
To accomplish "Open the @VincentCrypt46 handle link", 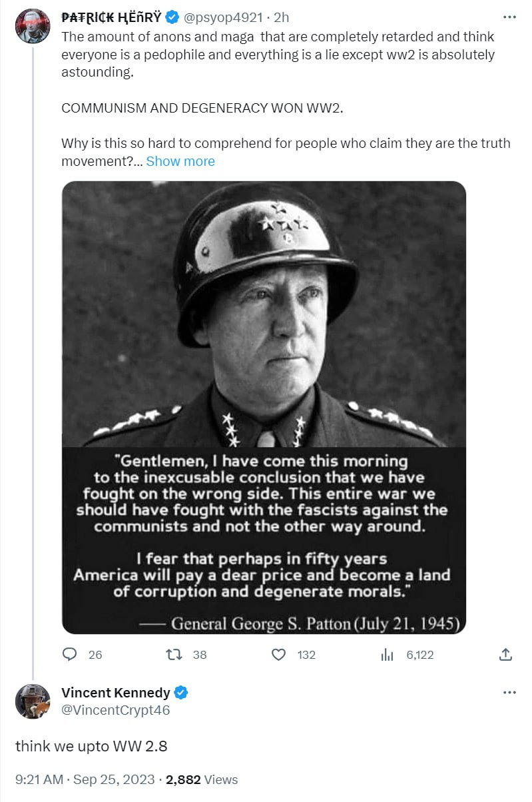I will click(x=115, y=710).
